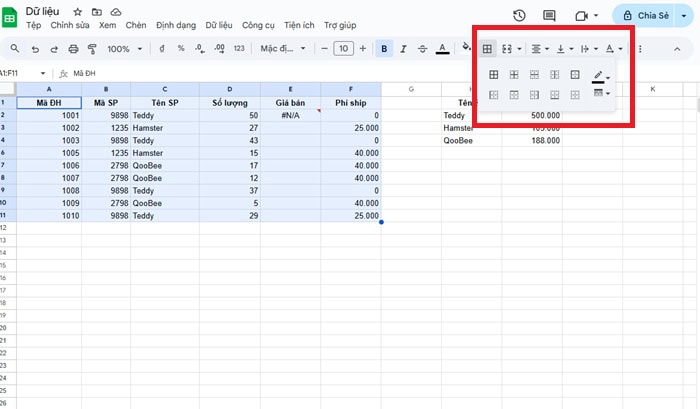The image size is (700, 409).
Task: Open the three-dot more options menu
Action: point(640,49)
